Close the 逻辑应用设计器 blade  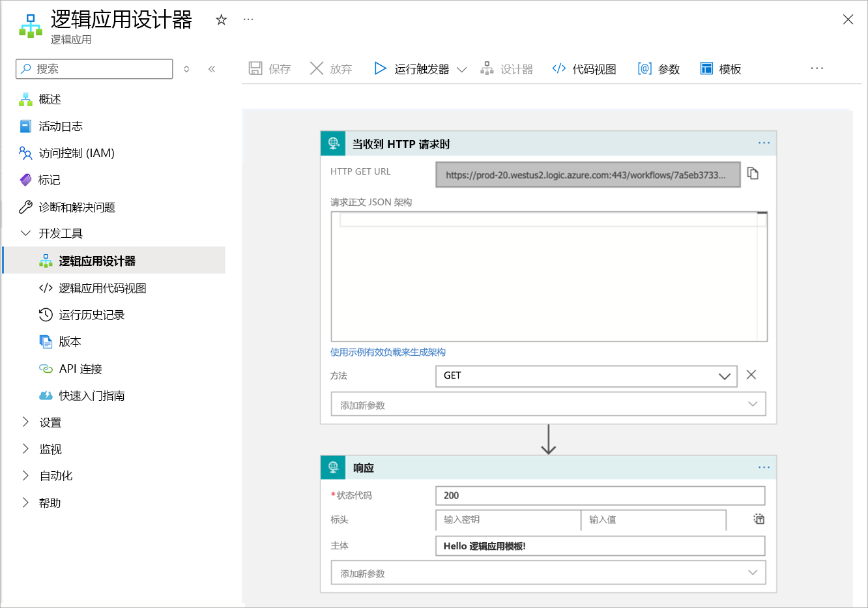(848, 20)
